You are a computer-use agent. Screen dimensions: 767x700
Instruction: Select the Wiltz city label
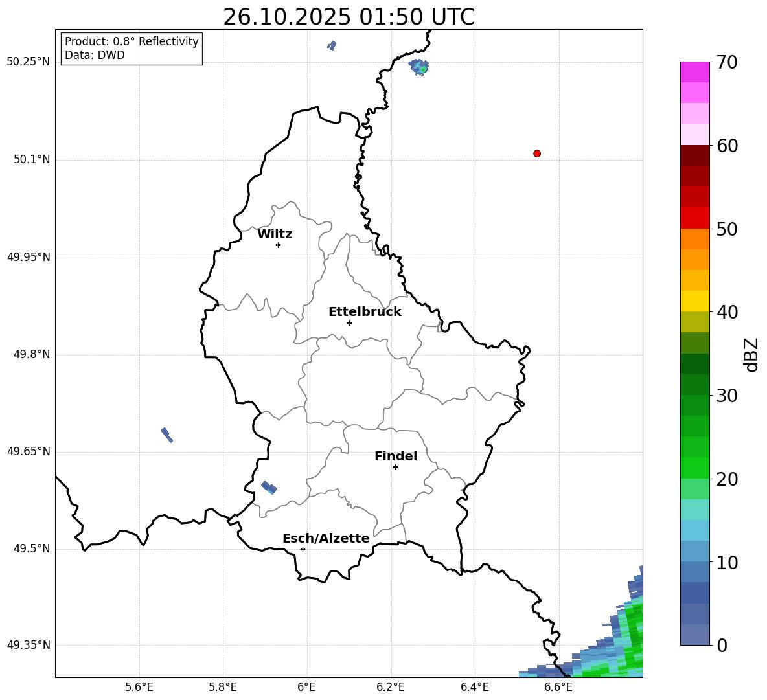point(275,234)
